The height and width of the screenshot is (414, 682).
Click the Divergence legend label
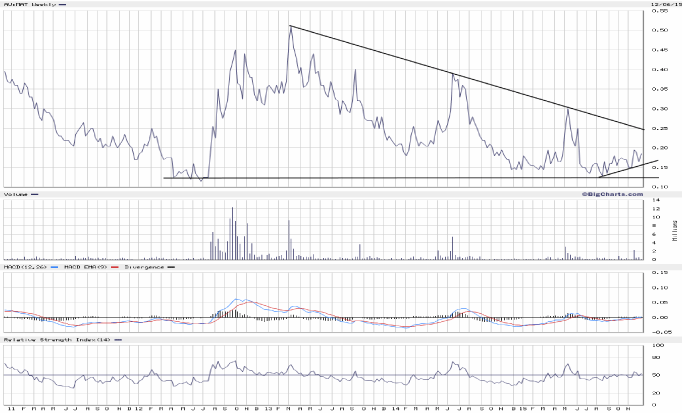tap(144, 267)
